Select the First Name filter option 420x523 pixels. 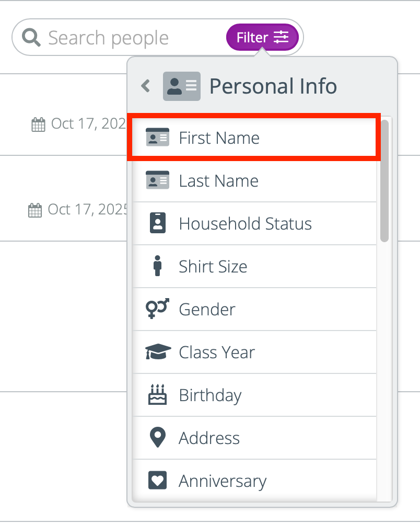[254, 138]
